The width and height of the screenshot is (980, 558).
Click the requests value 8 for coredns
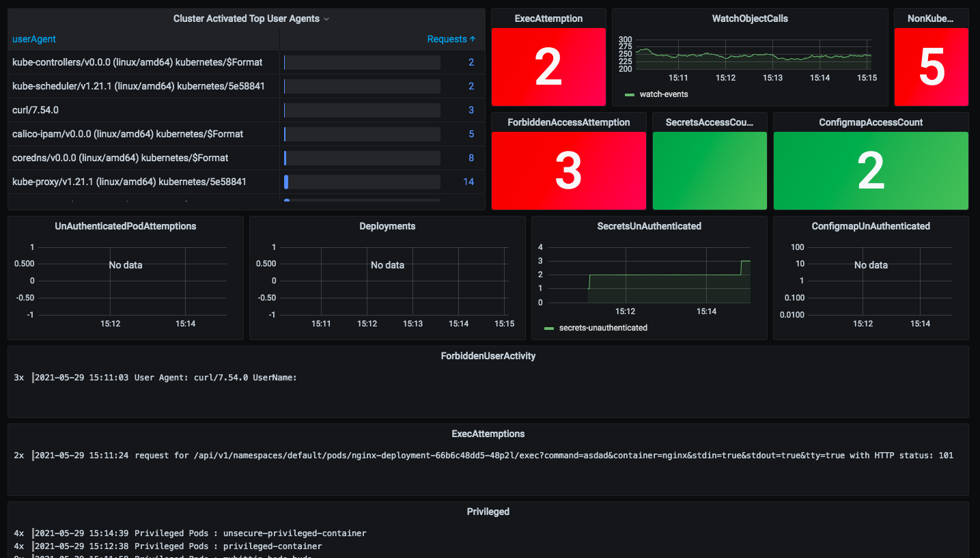coord(471,158)
